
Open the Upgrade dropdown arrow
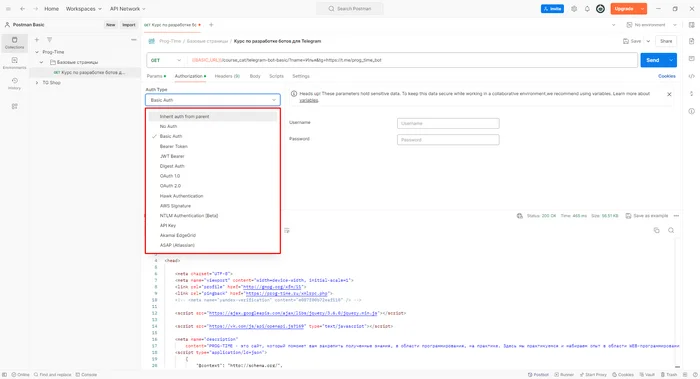pos(642,9)
